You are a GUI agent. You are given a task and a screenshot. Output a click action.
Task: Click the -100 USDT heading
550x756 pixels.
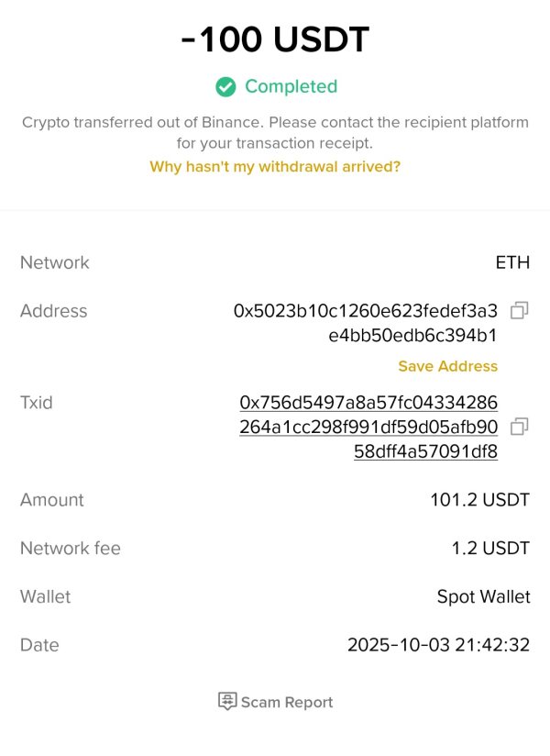pyautogui.click(x=275, y=40)
